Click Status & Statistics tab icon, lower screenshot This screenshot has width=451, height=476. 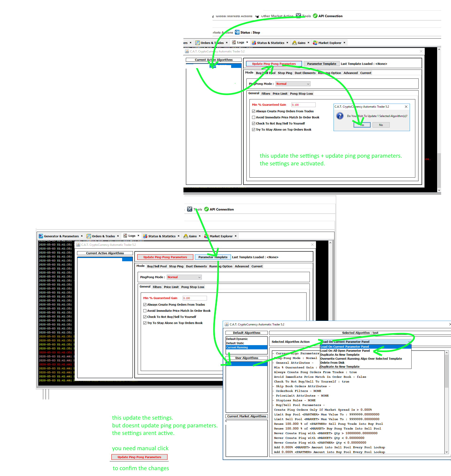coord(145,236)
